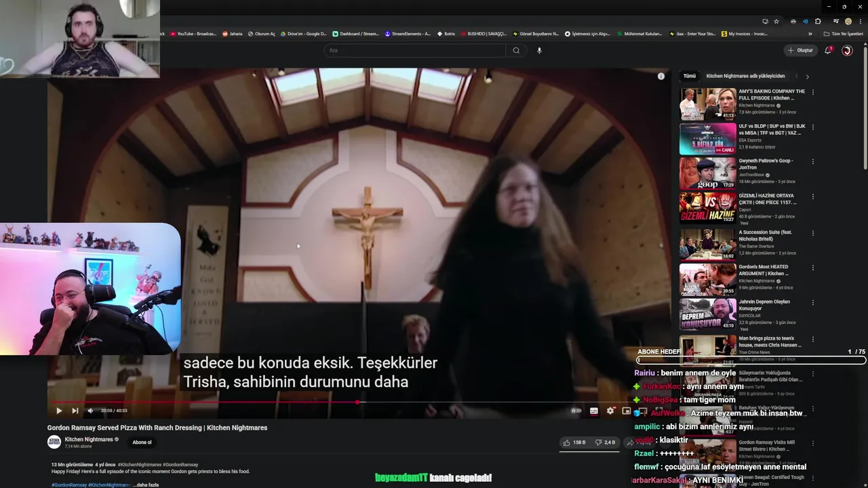Open Dashboard / Stream bookmark
The image size is (868, 488).
click(x=356, y=34)
